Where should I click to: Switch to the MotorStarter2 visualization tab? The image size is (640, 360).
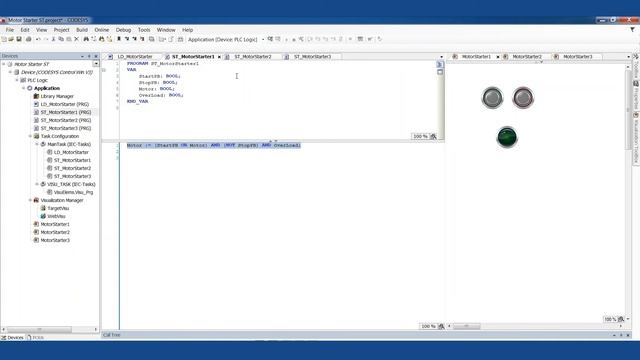(x=527, y=57)
